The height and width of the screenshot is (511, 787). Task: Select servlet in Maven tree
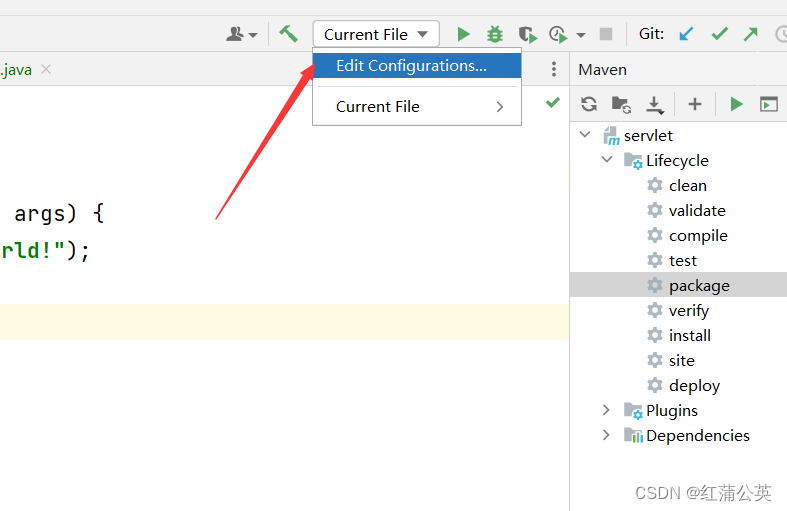pos(648,136)
